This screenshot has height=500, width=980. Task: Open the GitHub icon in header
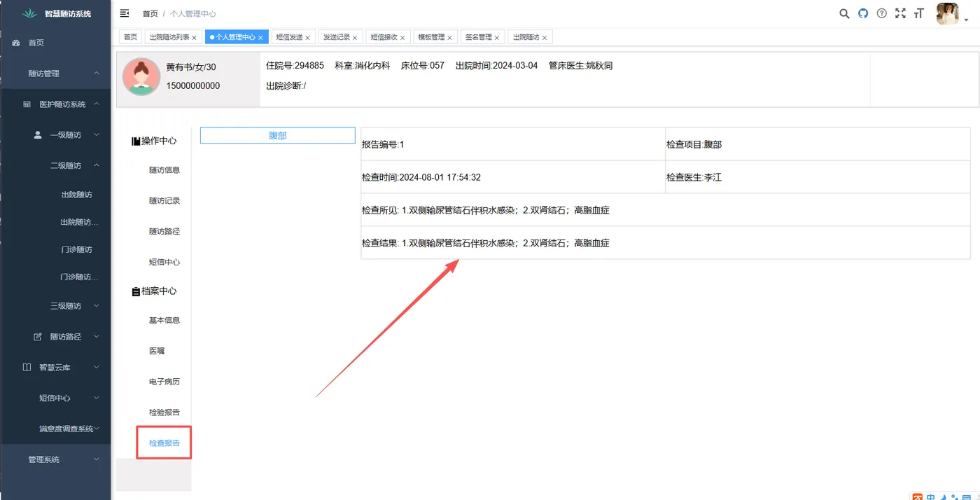click(863, 13)
